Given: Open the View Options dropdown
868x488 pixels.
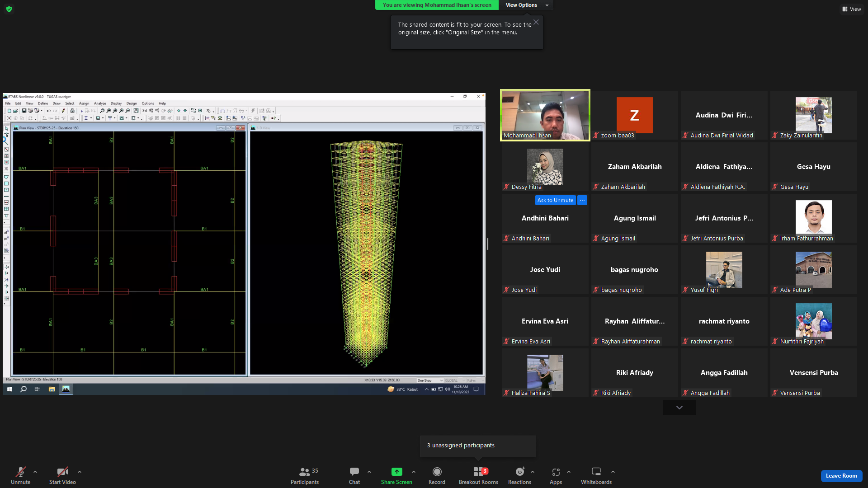Looking at the screenshot, I should [526, 5].
